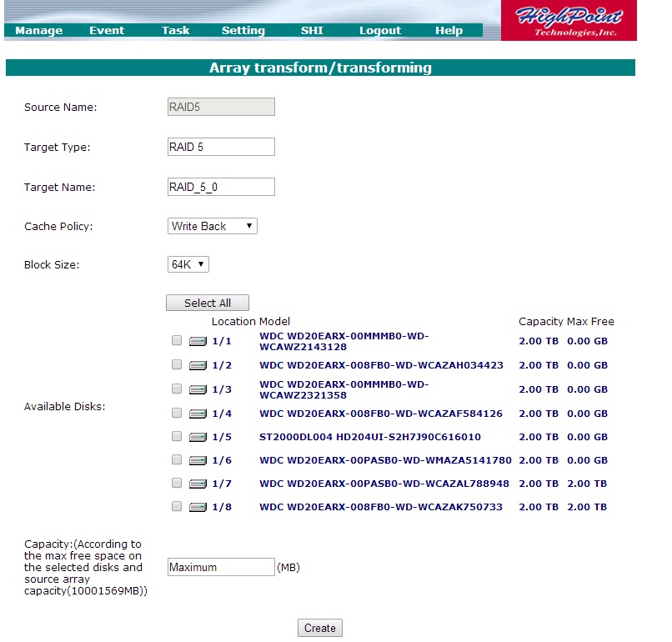Open the Cache Policy Write Back dropdown

(212, 226)
